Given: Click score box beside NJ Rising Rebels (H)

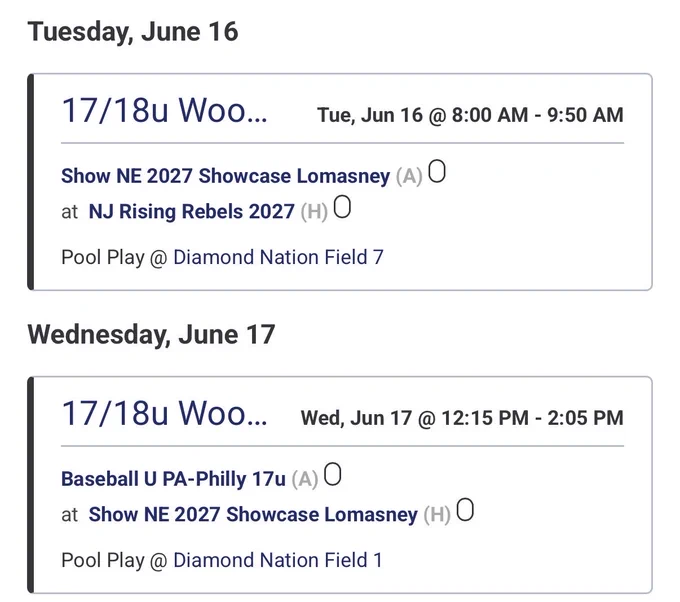Looking at the screenshot, I should [342, 207].
